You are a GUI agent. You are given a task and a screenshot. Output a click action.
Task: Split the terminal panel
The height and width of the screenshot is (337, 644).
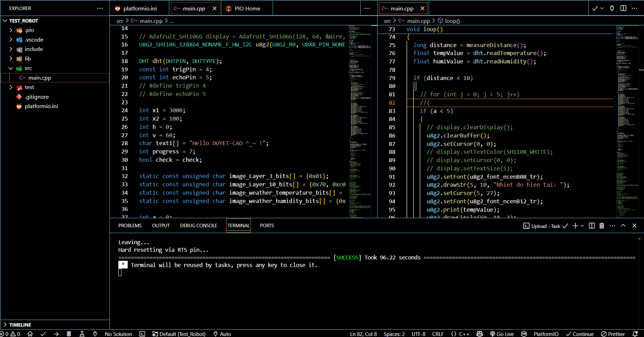click(592, 226)
